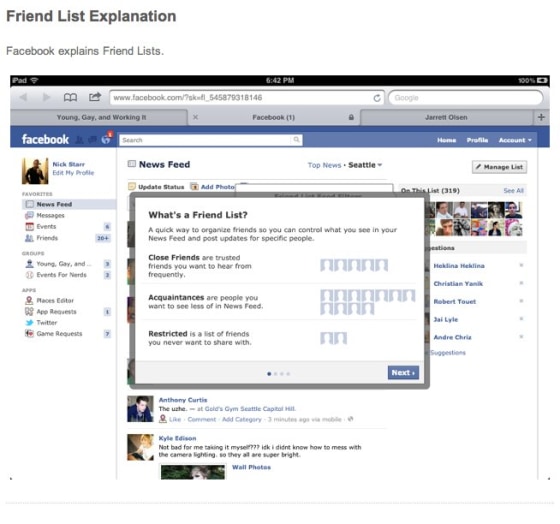The width and height of the screenshot is (560, 524).
Task: Click the App Requests icon
Action: click(x=29, y=311)
